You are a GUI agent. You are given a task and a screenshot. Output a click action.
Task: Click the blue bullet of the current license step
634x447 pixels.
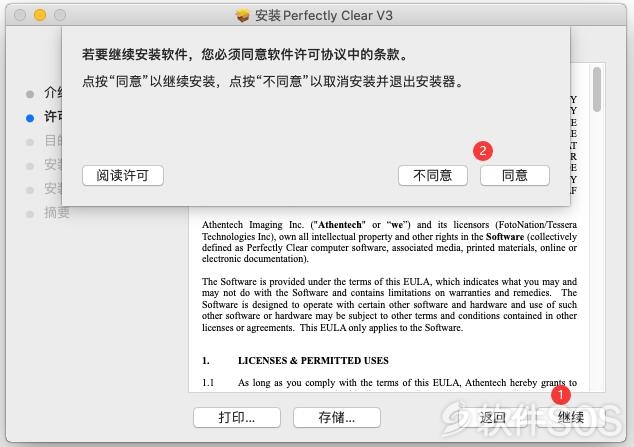point(30,118)
